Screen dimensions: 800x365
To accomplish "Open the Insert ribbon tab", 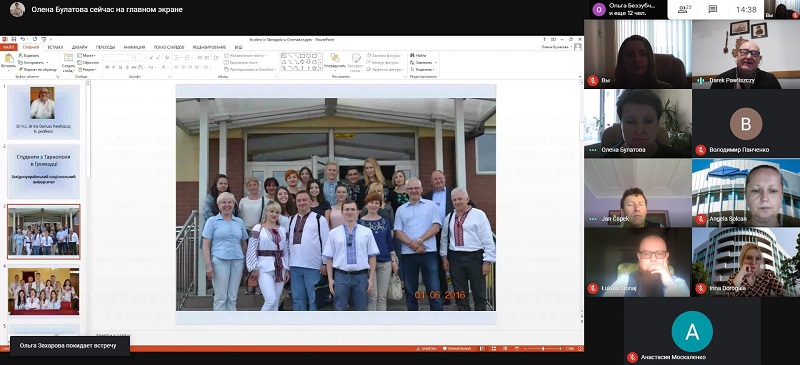I will pyautogui.click(x=55, y=47).
